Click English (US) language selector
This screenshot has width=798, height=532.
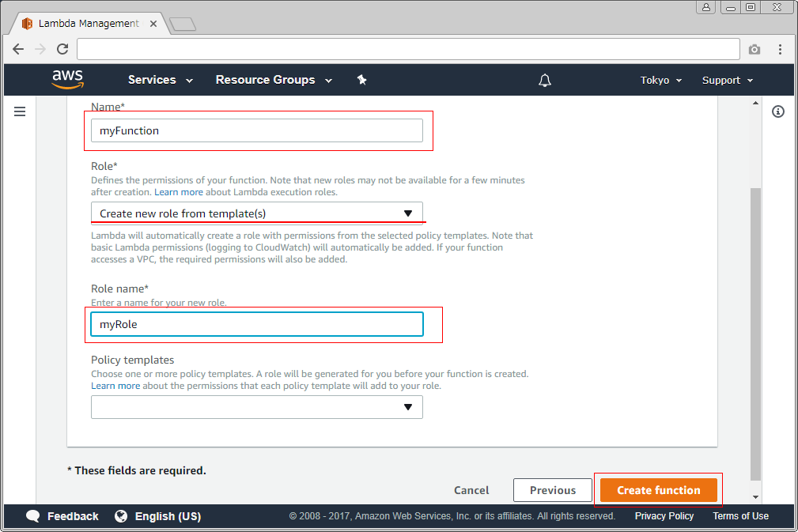(x=168, y=516)
